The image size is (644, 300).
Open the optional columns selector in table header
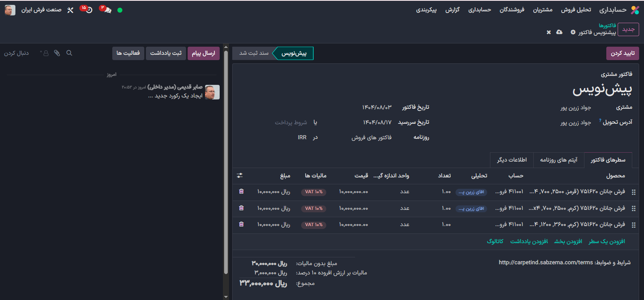(240, 175)
